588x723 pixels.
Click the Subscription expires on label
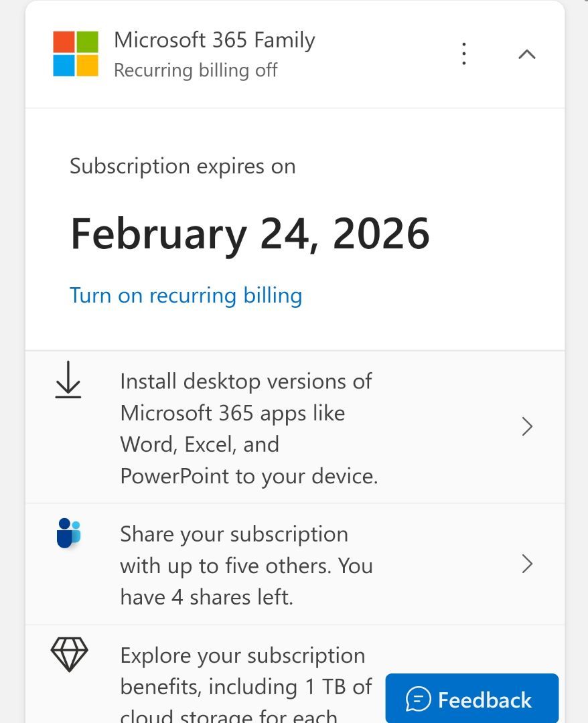coord(183,167)
